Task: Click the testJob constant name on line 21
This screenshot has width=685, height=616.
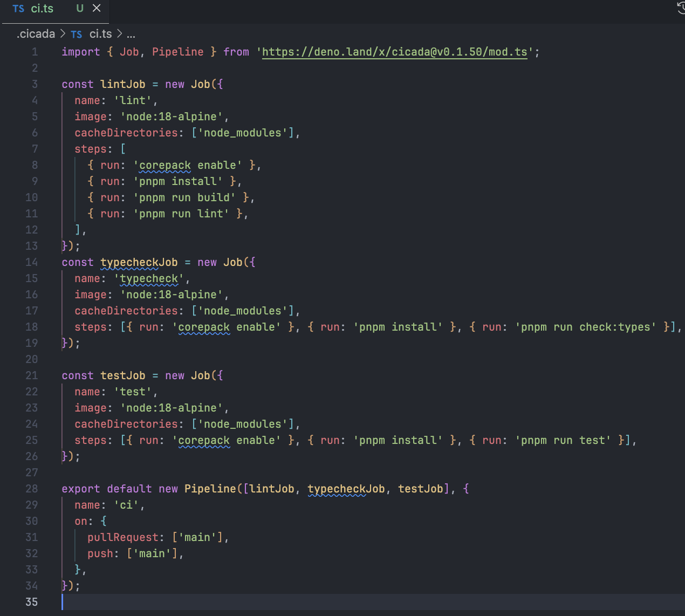Action: pyautogui.click(x=122, y=375)
